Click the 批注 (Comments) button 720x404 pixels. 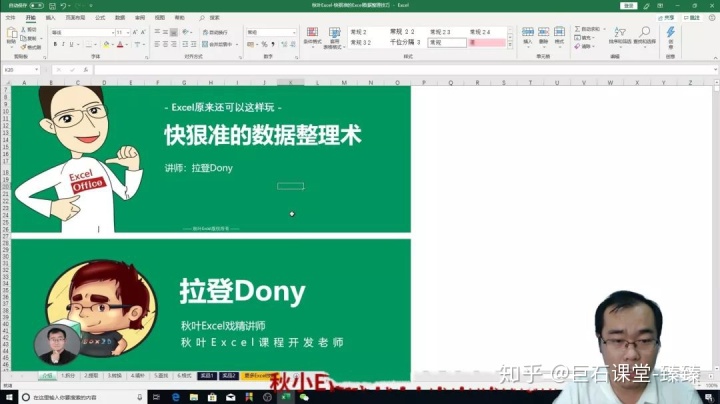(692, 18)
